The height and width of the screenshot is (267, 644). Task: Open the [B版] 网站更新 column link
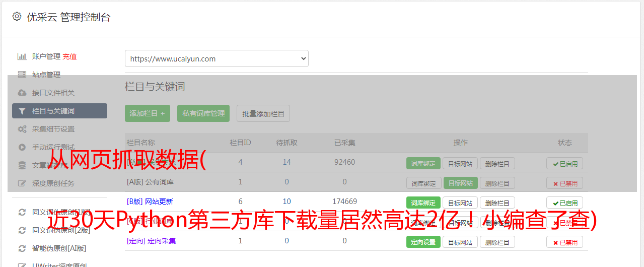(150, 202)
